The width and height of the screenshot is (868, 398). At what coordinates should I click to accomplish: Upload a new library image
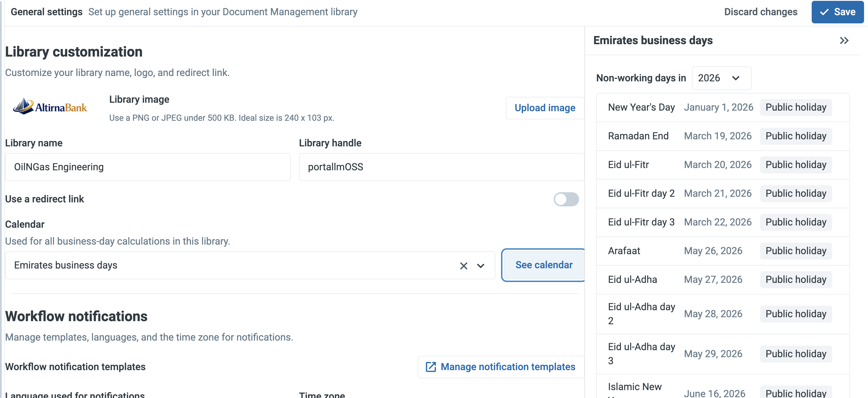[545, 108]
